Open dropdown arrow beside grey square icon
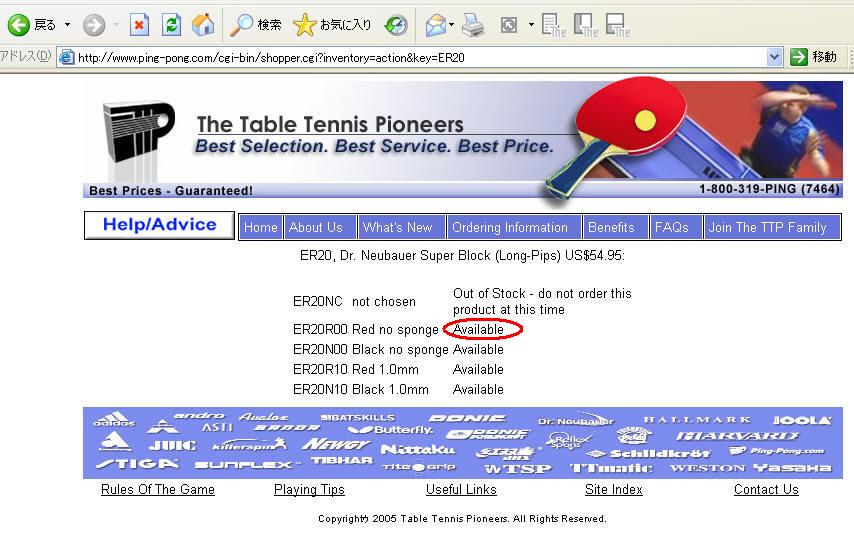 [531, 25]
